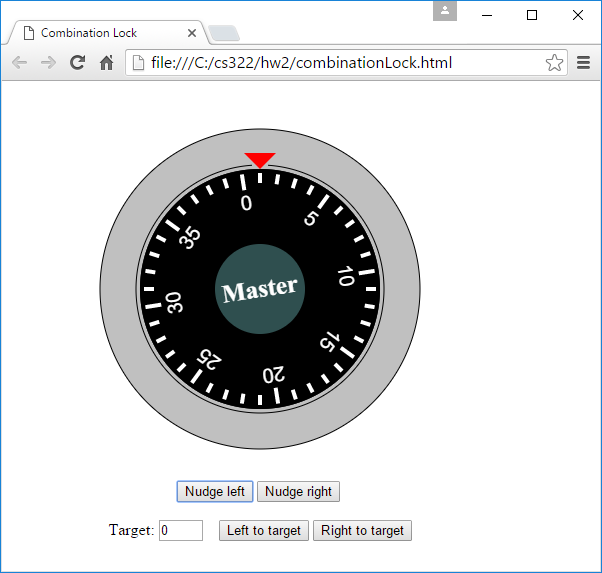Click the browser back arrow
Viewport: 602px width, 573px height.
point(19,63)
